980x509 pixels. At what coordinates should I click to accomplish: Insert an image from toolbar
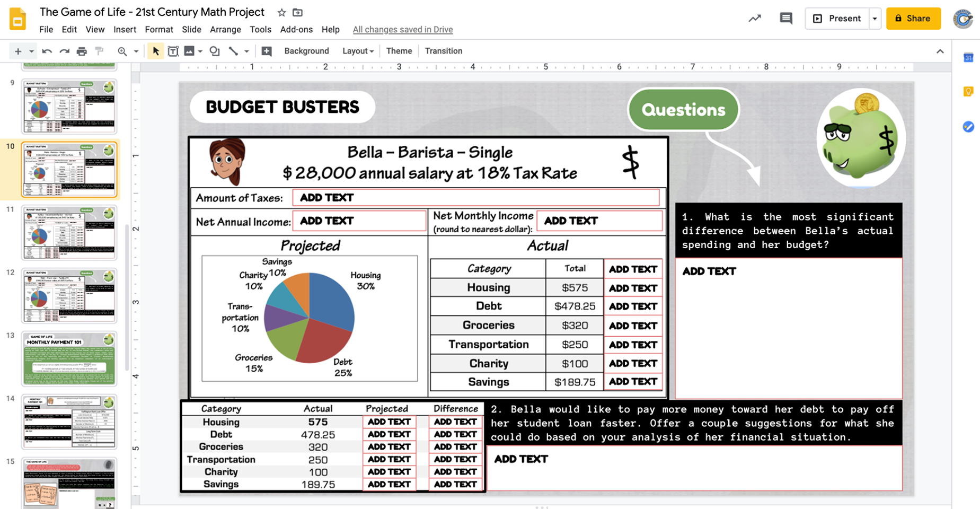coord(189,51)
